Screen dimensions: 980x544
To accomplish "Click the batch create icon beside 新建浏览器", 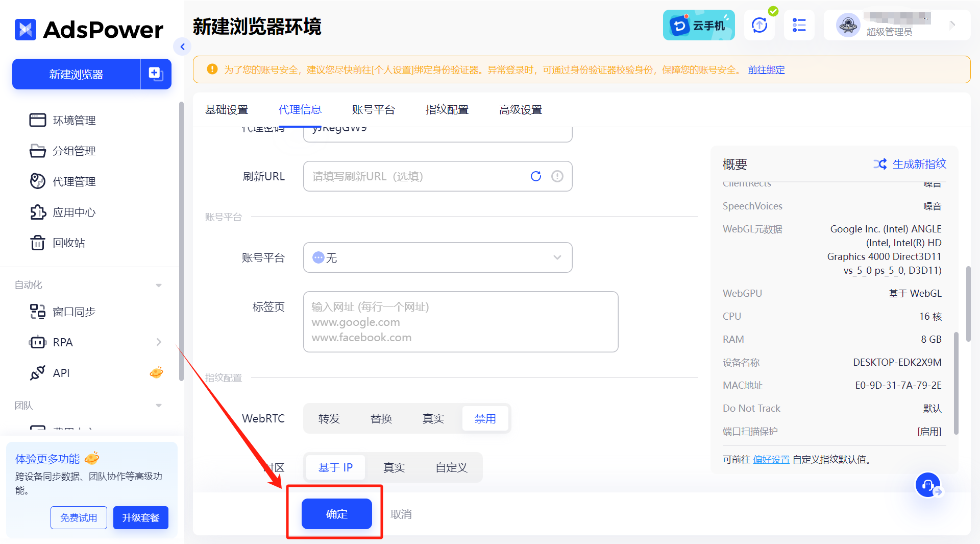I will pos(156,74).
